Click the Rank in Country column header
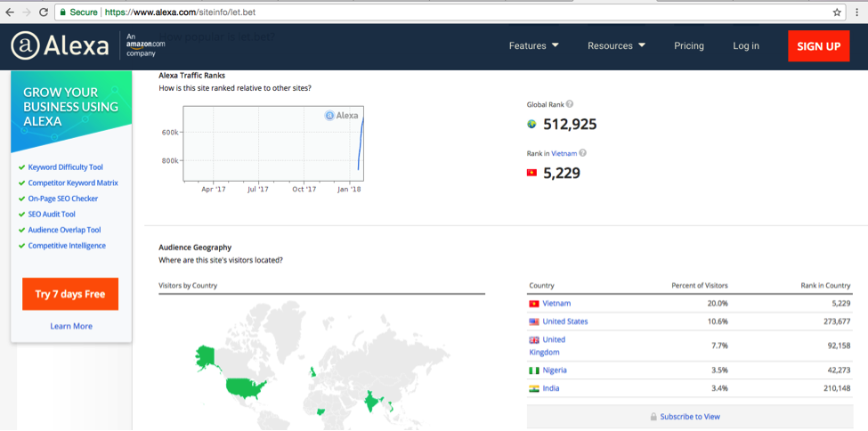Image resolution: width=868 pixels, height=431 pixels. pyautogui.click(x=825, y=286)
